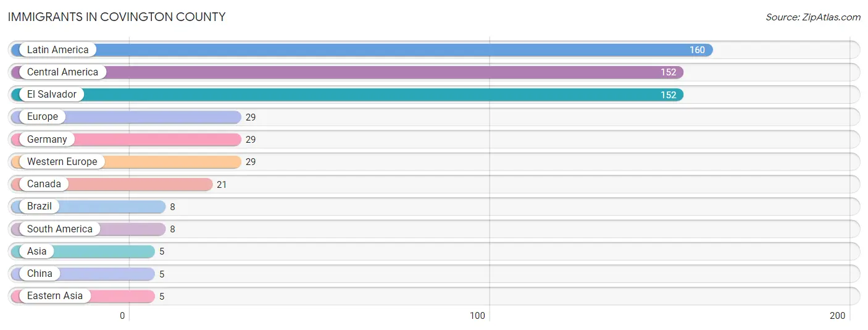The width and height of the screenshot is (868, 330).
Task: Click the Germany label
Action: [47, 140]
